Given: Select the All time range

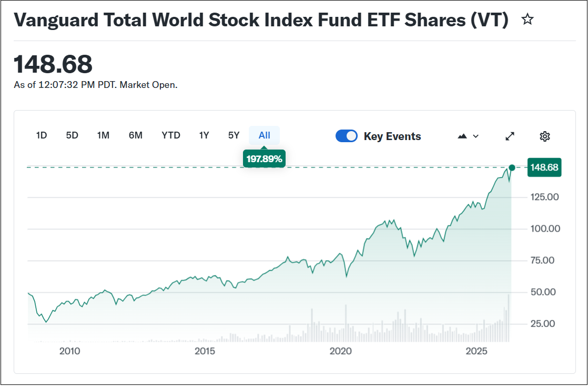Looking at the screenshot, I should [x=265, y=135].
